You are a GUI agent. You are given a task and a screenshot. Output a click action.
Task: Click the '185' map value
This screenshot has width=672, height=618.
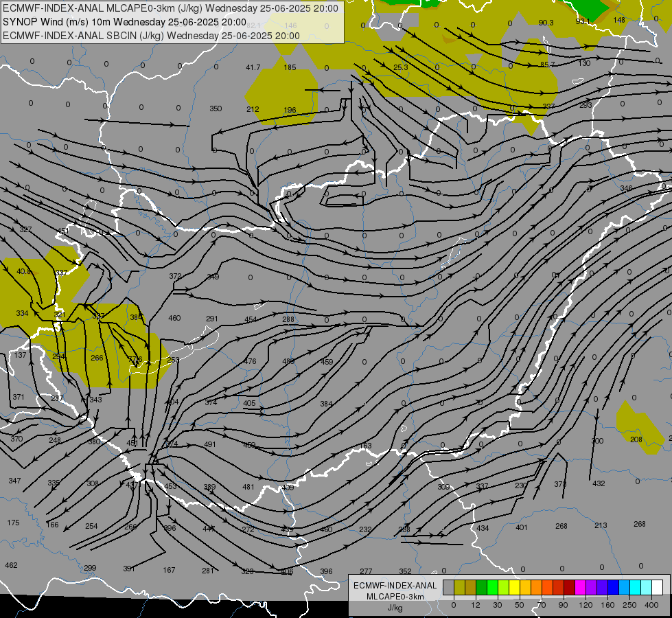pyautogui.click(x=290, y=67)
